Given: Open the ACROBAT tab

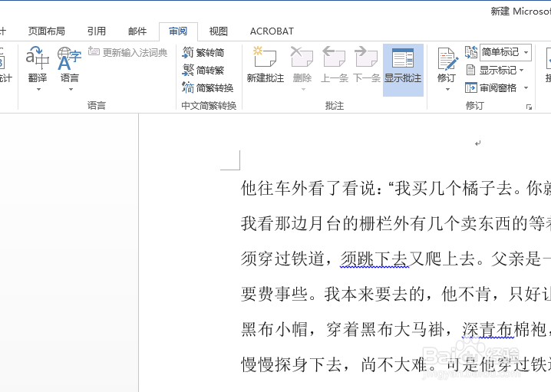Looking at the screenshot, I should click(x=272, y=31).
